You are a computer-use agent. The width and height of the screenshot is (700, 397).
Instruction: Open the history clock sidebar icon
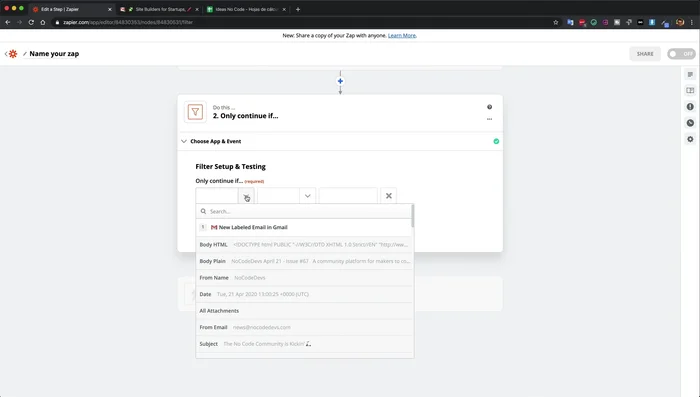(690, 123)
